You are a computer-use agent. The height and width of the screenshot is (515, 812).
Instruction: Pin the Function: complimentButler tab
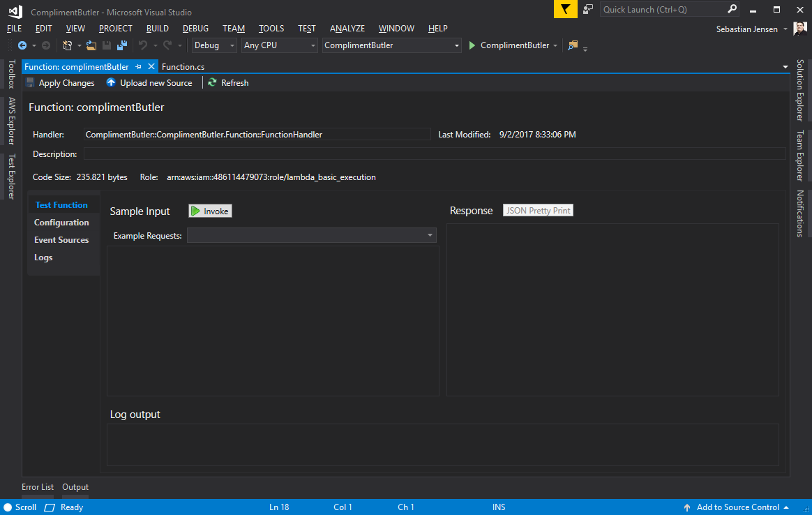point(139,67)
